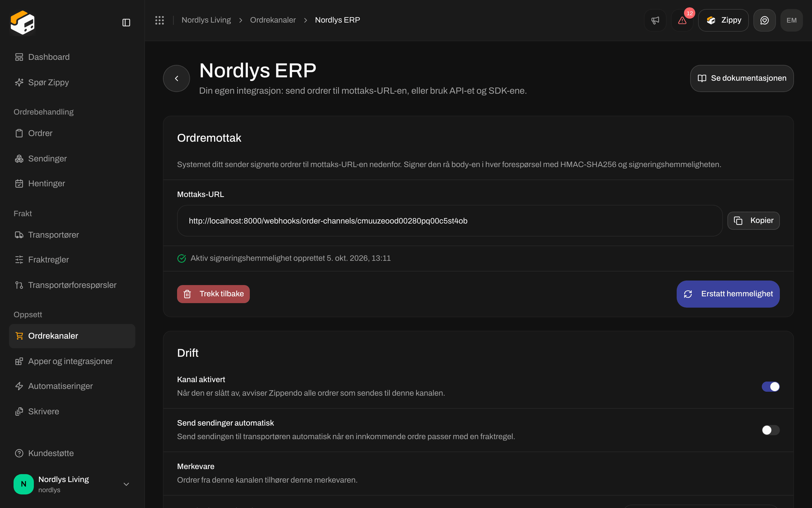The width and height of the screenshot is (812, 508).
Task: Click the Zippendo logo
Action: click(23, 22)
